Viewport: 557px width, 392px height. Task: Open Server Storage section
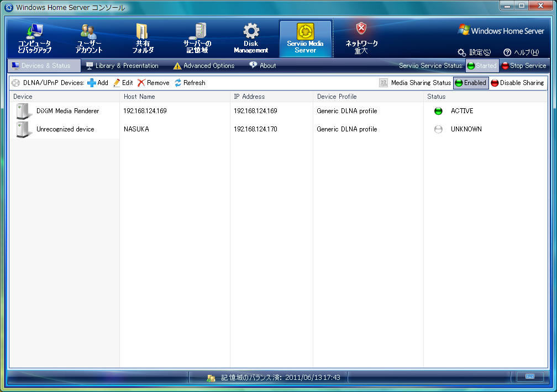197,39
